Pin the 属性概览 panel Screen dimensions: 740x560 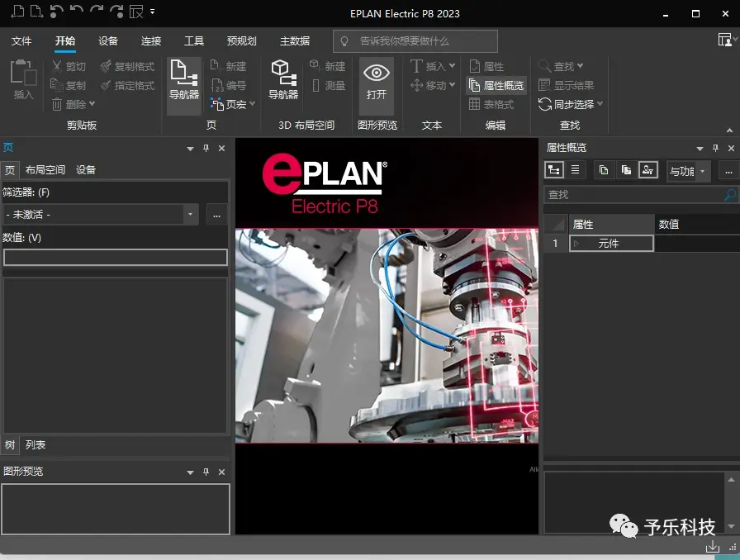(x=715, y=149)
